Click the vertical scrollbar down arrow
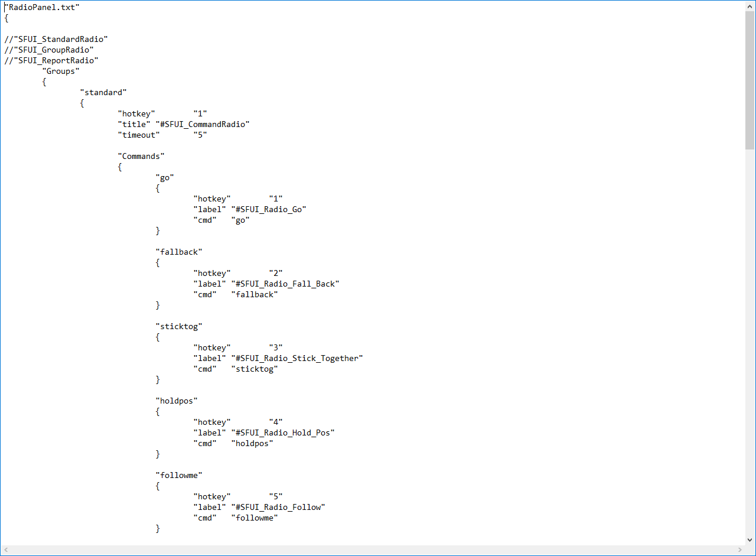 [x=750, y=539]
